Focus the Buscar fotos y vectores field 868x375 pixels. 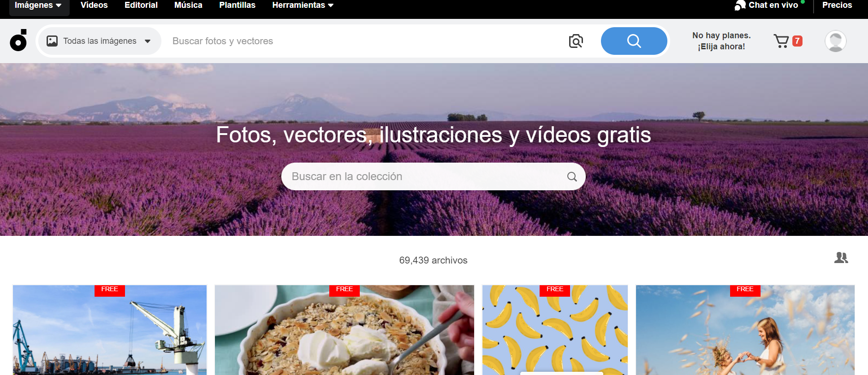(364, 41)
